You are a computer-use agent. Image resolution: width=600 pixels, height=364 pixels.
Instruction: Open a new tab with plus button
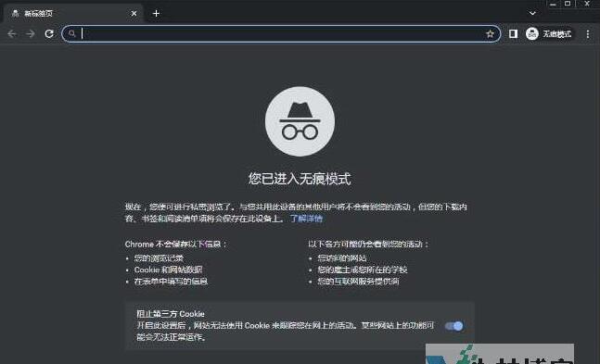pyautogui.click(x=156, y=13)
